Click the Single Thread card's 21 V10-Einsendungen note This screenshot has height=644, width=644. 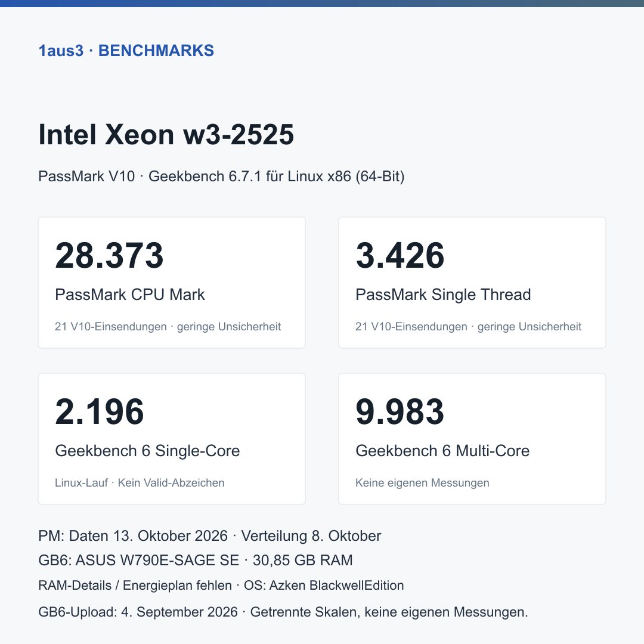(468, 327)
